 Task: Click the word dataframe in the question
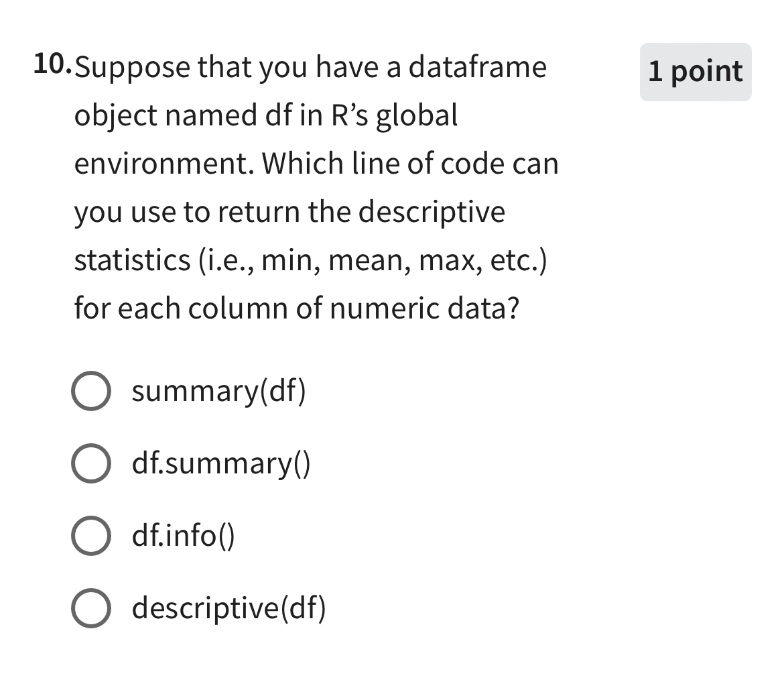click(478, 67)
